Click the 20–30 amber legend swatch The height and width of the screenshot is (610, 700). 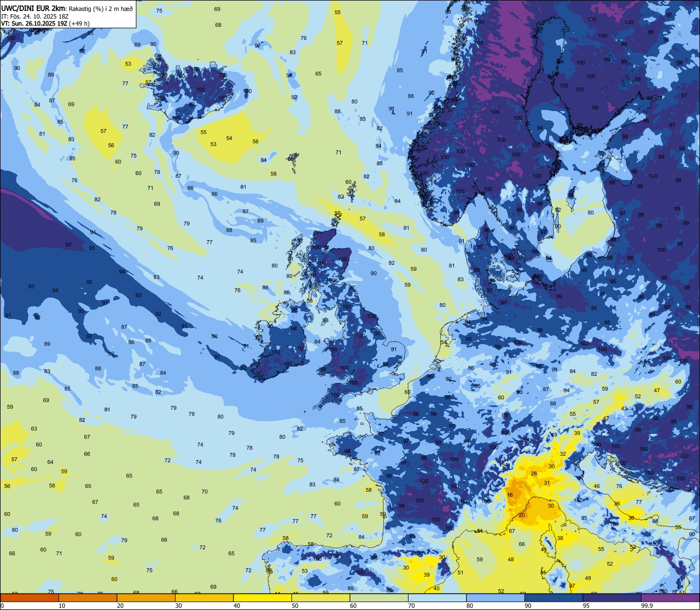(146, 598)
